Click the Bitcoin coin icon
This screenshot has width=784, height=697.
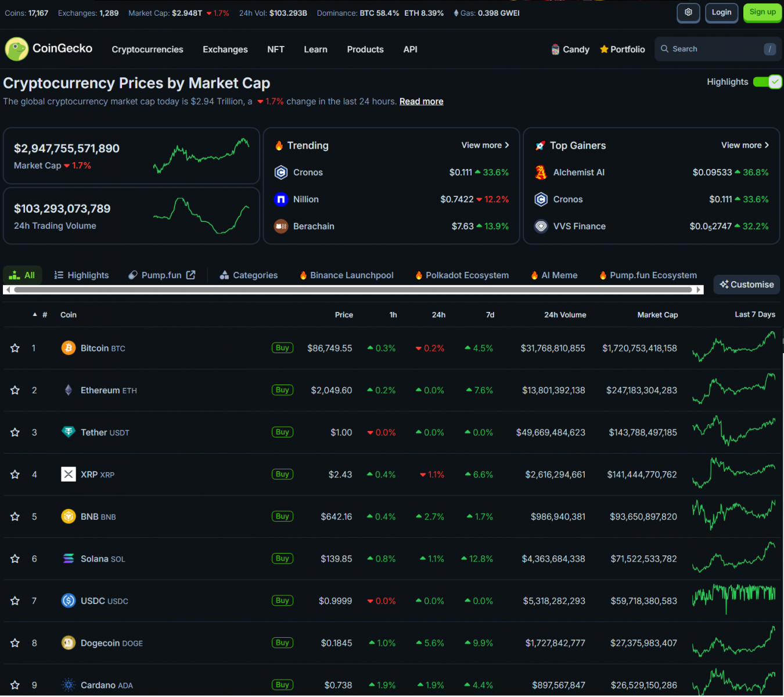pyautogui.click(x=69, y=348)
